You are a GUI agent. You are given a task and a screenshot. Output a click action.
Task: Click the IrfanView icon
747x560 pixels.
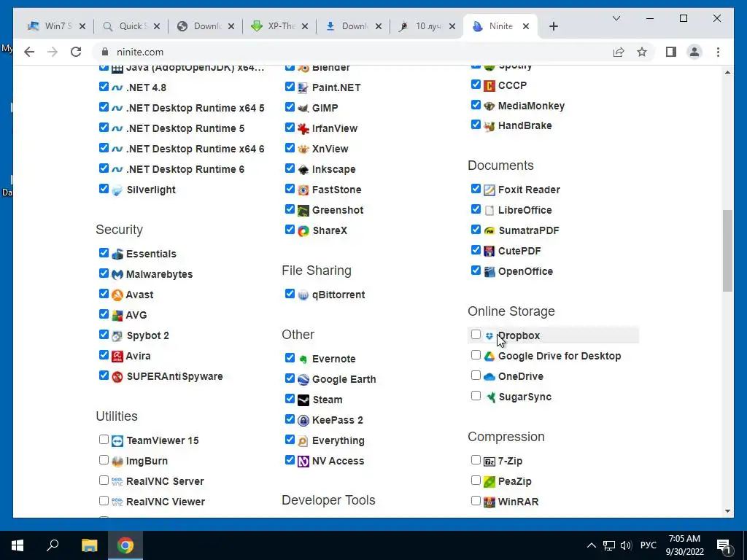pyautogui.click(x=303, y=128)
